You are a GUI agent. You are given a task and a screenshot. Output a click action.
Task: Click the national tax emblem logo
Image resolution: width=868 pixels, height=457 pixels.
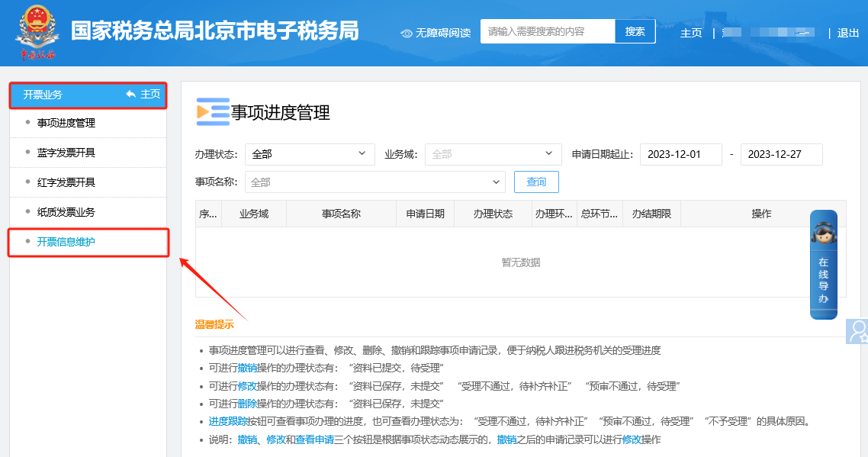(37, 31)
